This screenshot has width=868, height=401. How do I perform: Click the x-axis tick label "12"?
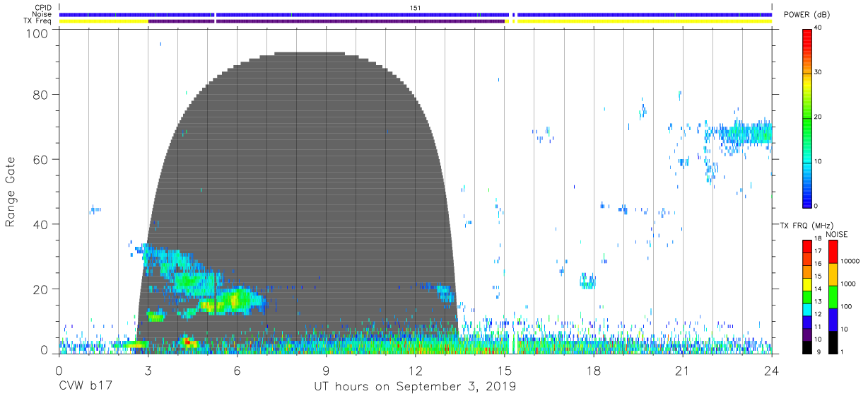click(x=416, y=371)
